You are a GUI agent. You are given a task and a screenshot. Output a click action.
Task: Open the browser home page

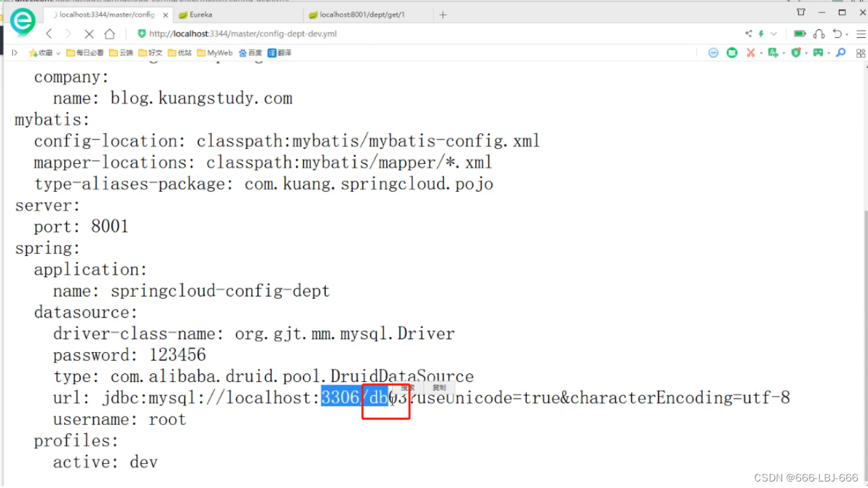tap(109, 34)
